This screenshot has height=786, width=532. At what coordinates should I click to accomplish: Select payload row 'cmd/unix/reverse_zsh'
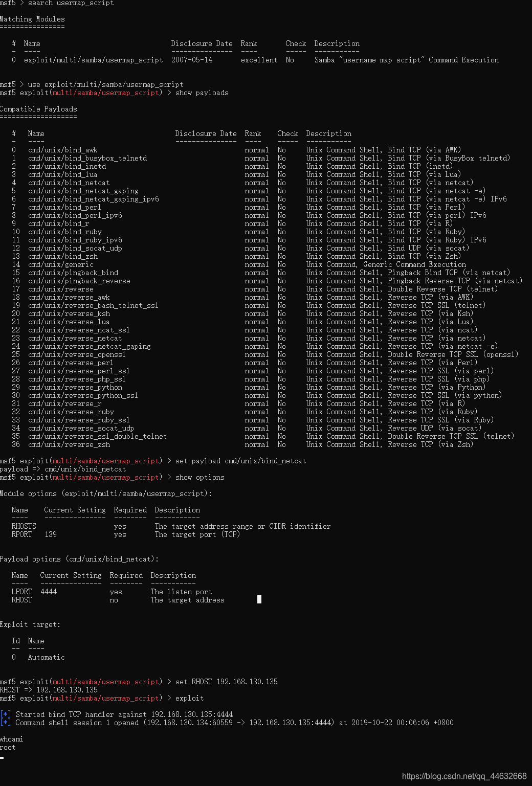(x=242, y=444)
